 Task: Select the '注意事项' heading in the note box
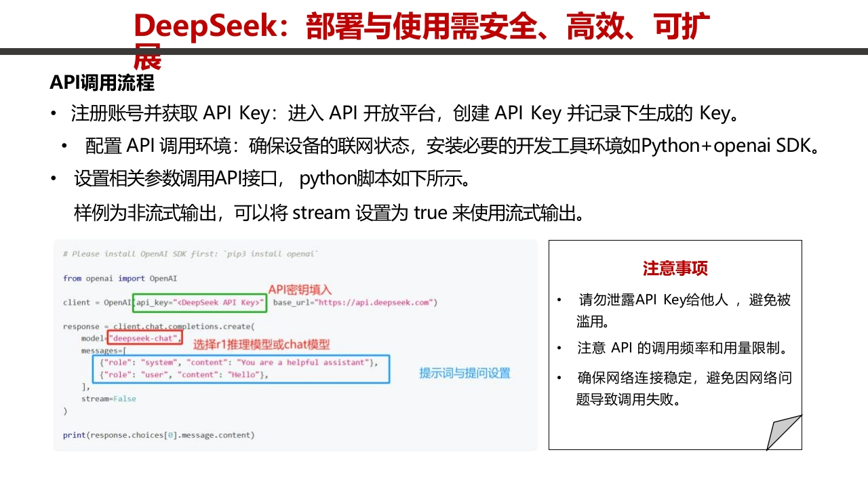point(675,268)
